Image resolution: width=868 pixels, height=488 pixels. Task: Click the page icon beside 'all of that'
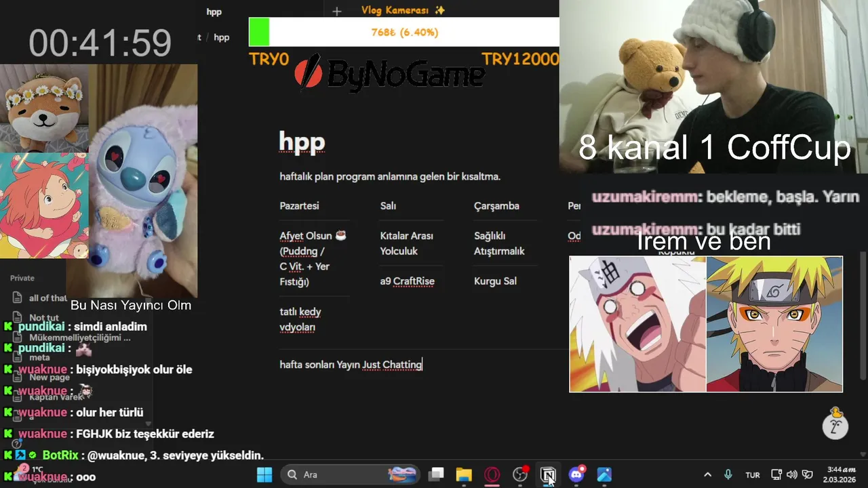(17, 298)
